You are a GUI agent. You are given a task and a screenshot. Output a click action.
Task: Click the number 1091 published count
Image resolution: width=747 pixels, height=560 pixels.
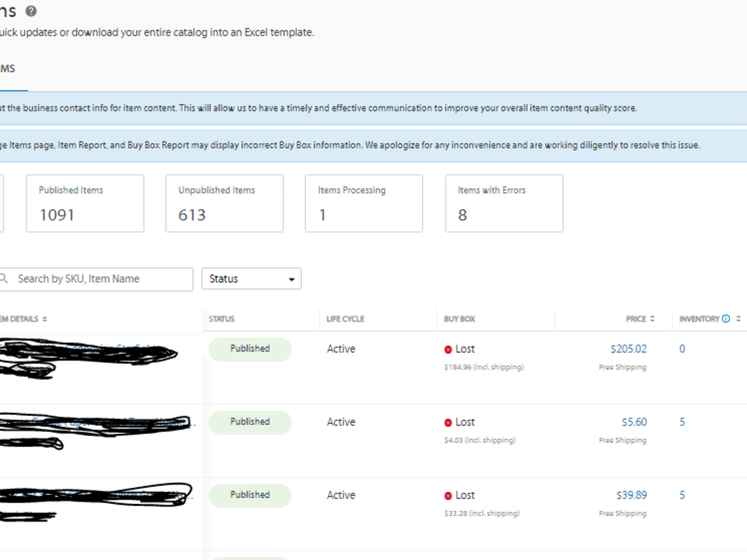coord(57,215)
